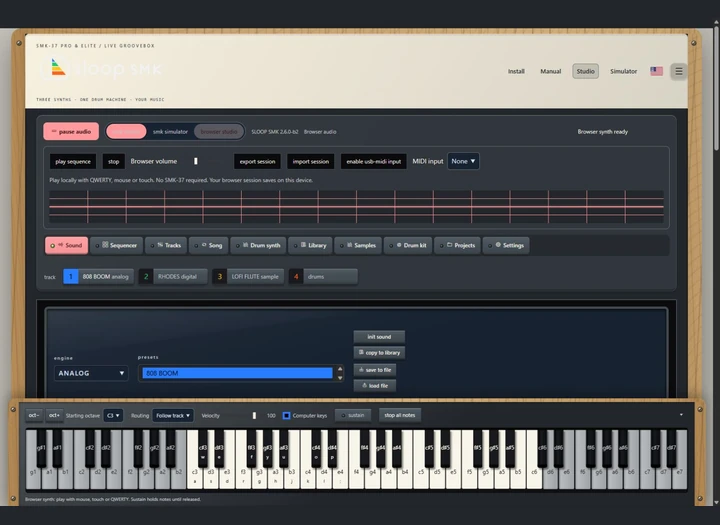Toggle the sustain button
720x525 pixels.
tap(353, 415)
